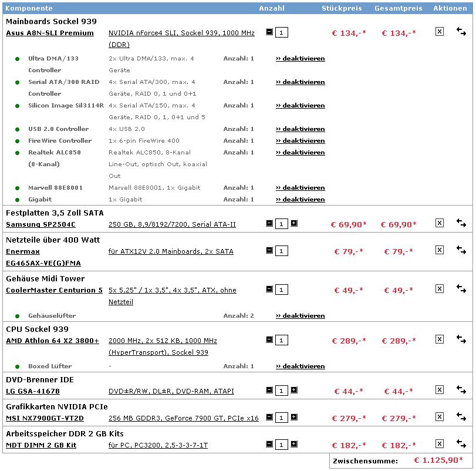
Task: Deactivate the Serial ATA/300 RAID Controller
Action: click(301, 82)
